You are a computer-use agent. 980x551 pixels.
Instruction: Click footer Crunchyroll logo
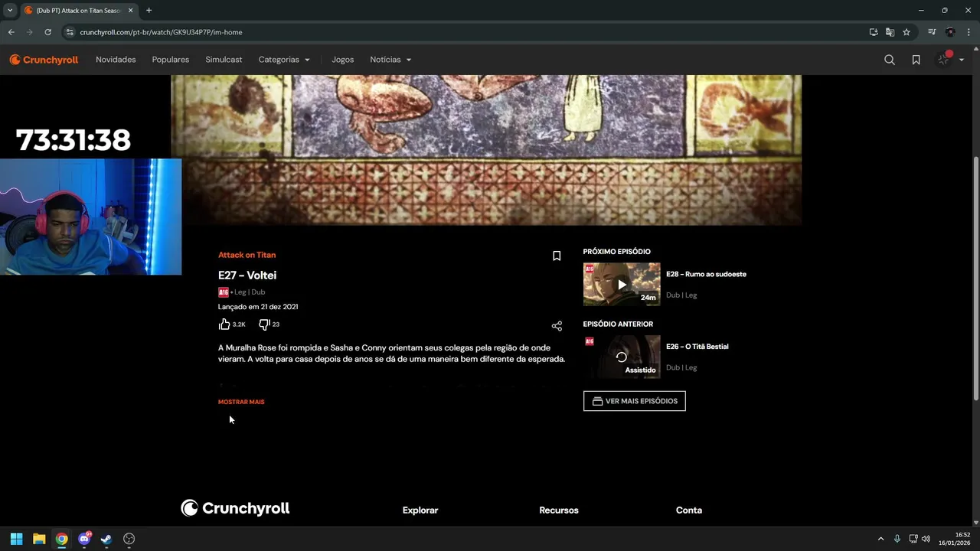(235, 508)
